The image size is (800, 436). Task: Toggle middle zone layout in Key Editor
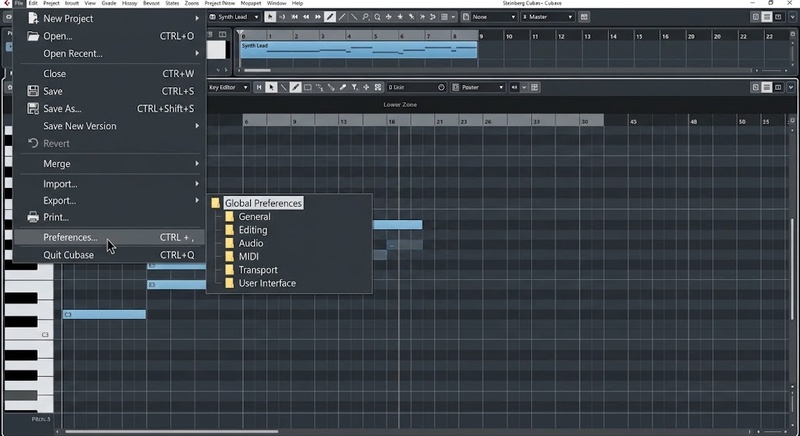pos(767,87)
